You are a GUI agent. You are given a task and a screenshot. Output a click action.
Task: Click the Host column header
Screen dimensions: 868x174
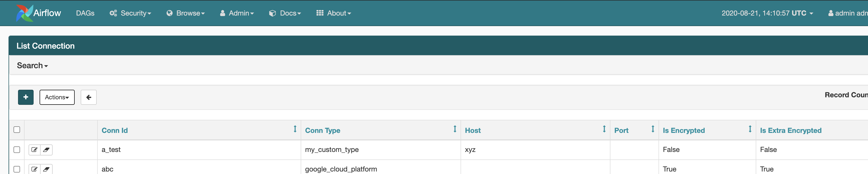pos(473,130)
